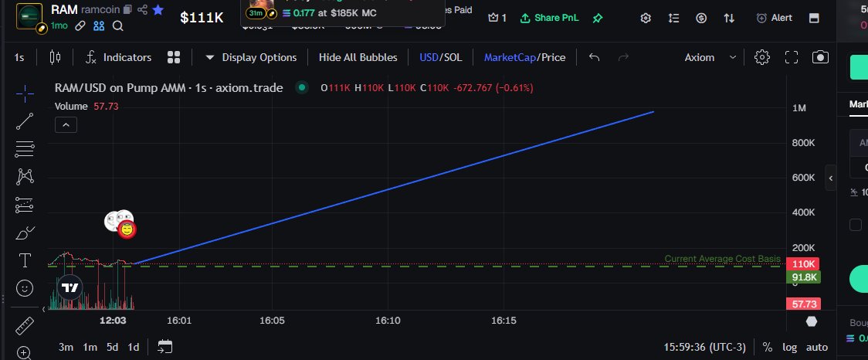The width and height of the screenshot is (868, 360).
Task: Tick the checkbox in right panel
Action: click(856, 225)
